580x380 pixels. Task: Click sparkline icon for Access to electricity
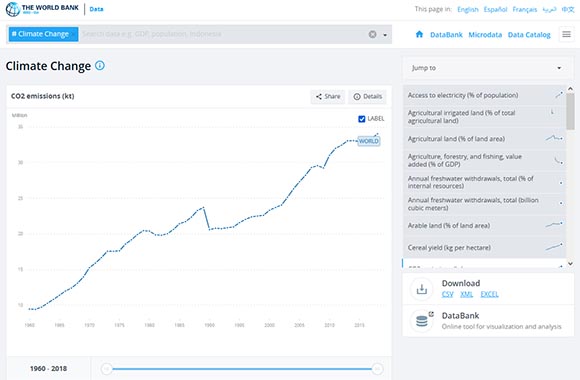pos(559,95)
